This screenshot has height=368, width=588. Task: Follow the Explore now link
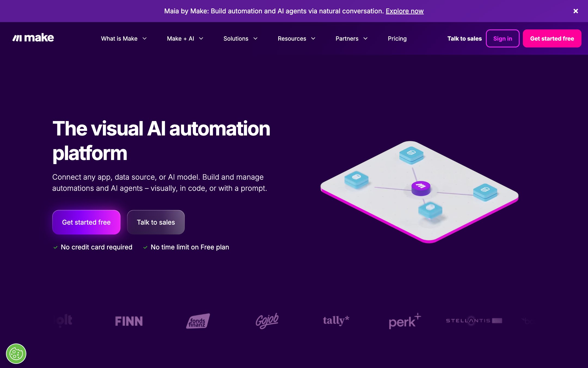coord(405,11)
